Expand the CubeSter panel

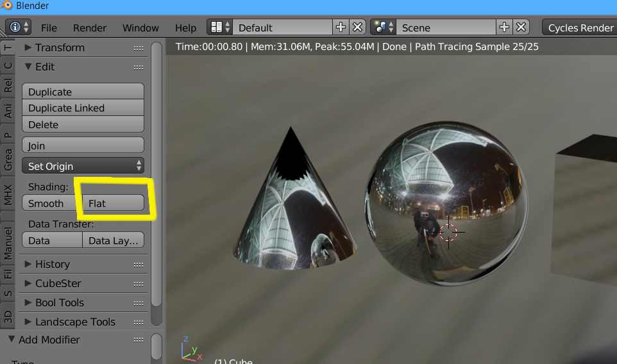pos(28,283)
